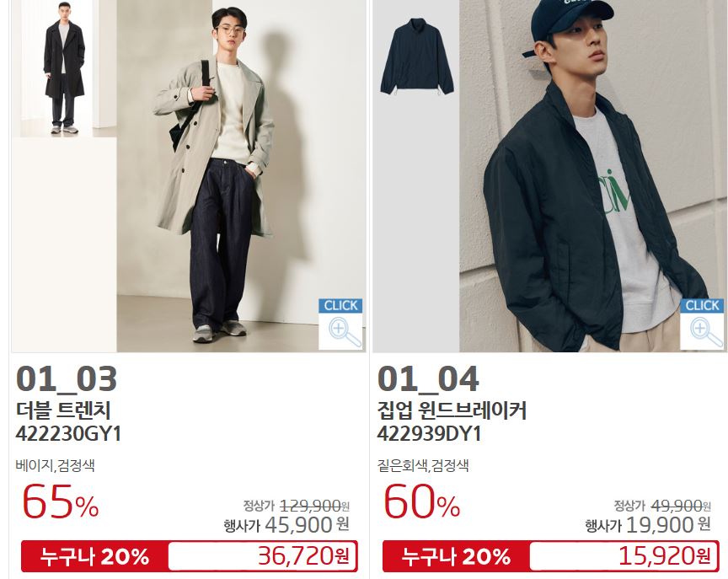Image resolution: width=728 pixels, height=579 pixels.
Task: Click the 짙은회색,검정색 color options text
Action: tap(423, 465)
